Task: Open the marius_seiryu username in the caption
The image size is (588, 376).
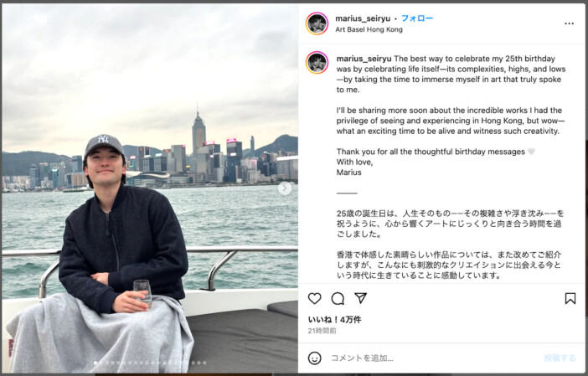Action: click(x=364, y=59)
